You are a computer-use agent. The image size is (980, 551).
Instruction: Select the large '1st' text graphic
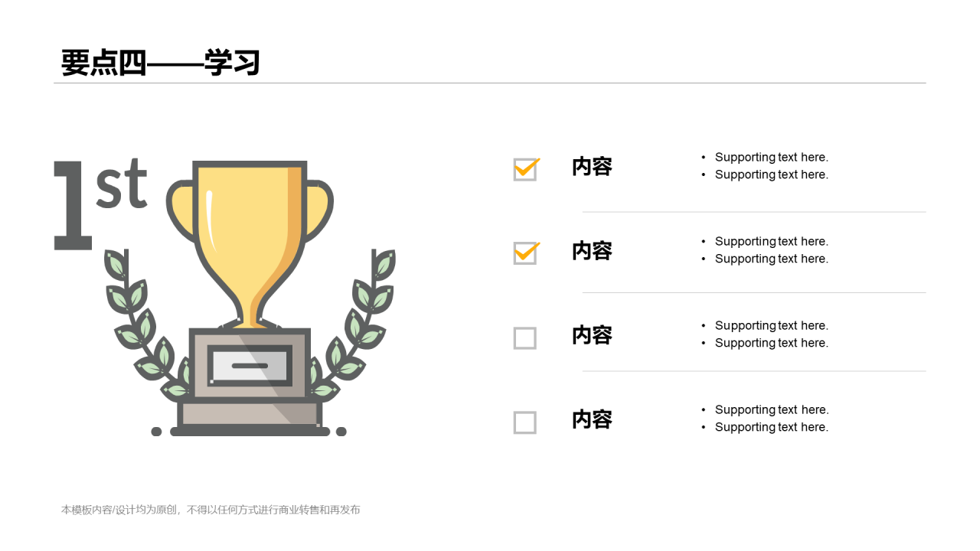[100, 204]
